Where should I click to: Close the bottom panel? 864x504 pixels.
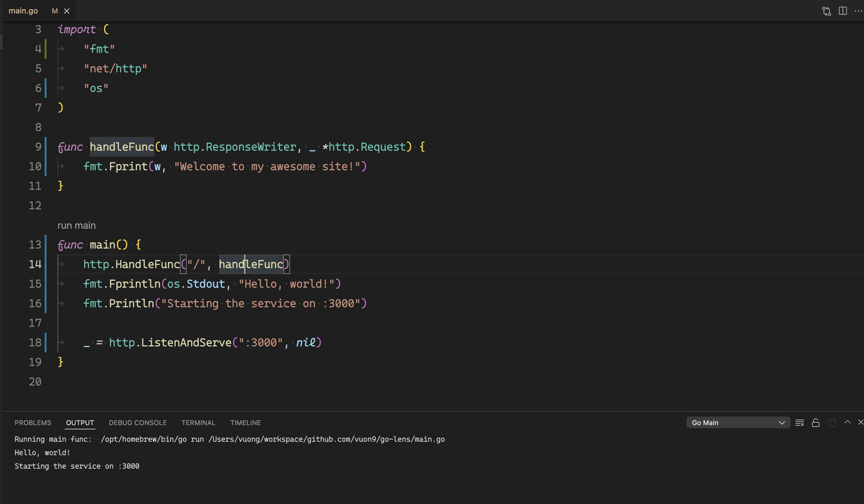tap(860, 422)
